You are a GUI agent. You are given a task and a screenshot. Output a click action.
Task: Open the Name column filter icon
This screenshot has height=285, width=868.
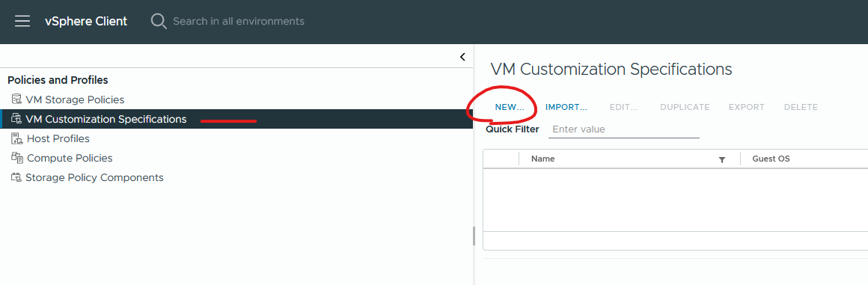pos(722,159)
